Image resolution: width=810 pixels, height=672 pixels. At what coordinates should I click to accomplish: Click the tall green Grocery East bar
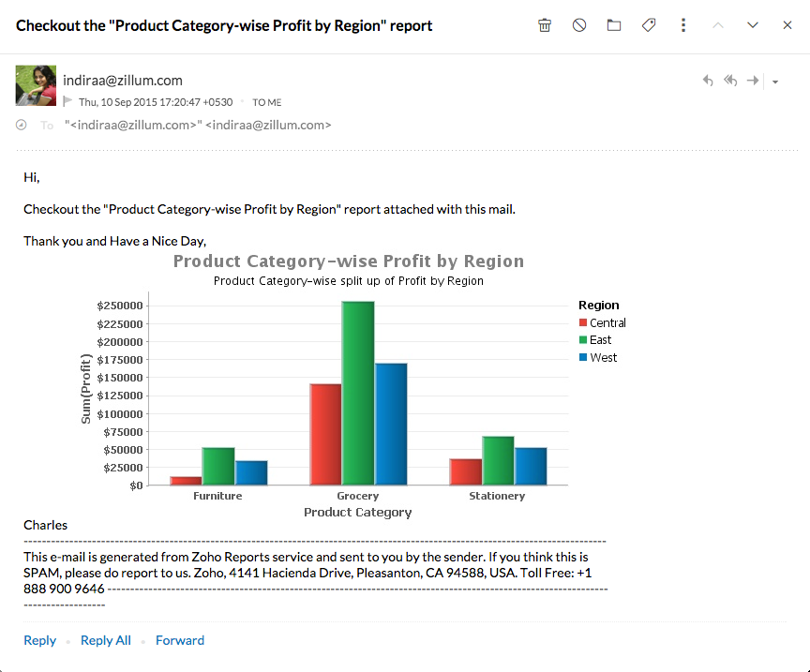tap(358, 393)
